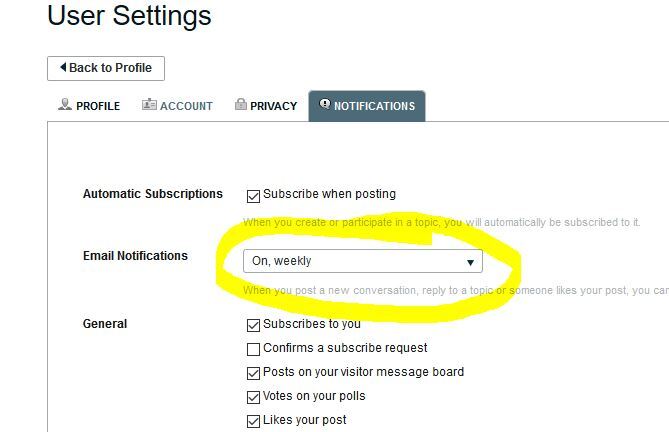Click the User Settings page heading
This screenshot has width=669, height=432.
coord(129,16)
